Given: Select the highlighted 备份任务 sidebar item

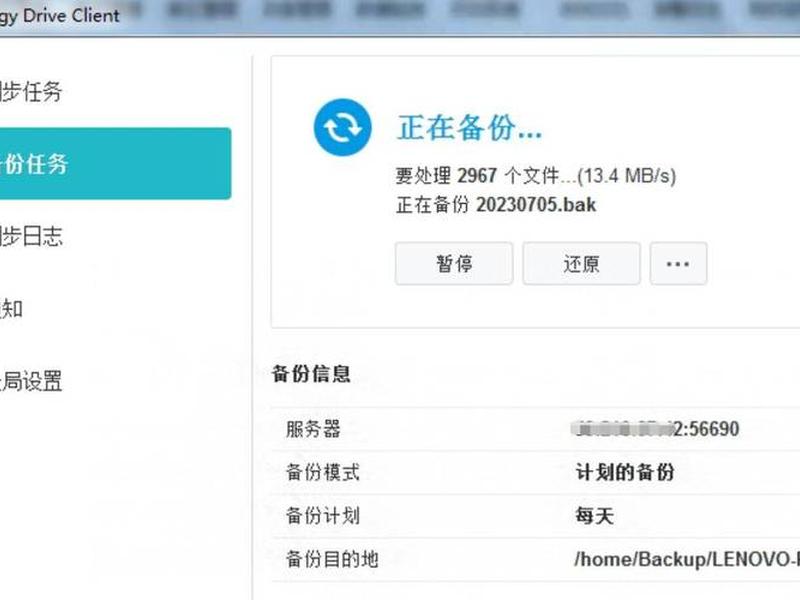Looking at the screenshot, I should coord(115,164).
